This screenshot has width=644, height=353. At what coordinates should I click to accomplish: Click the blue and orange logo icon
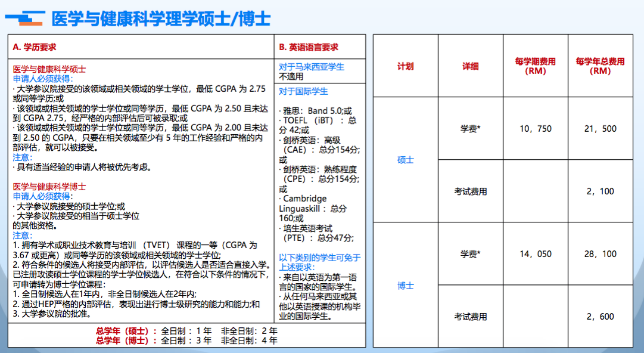[24, 18]
